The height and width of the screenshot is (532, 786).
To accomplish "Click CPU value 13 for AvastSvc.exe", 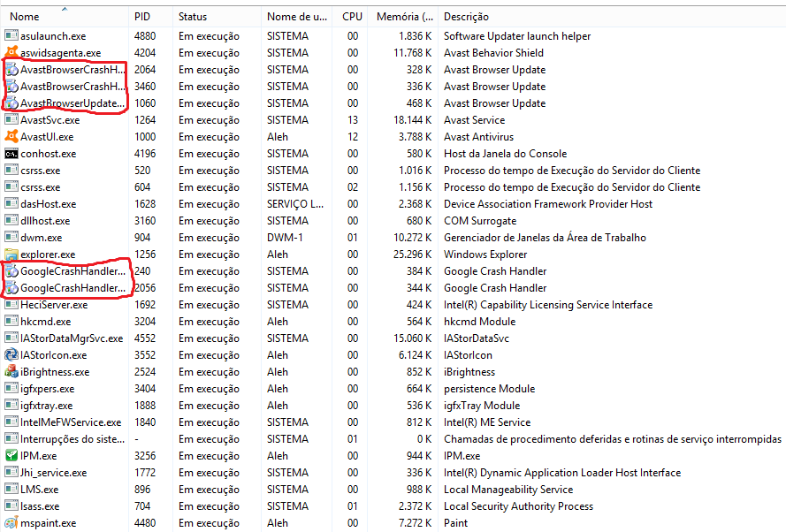I will click(353, 119).
